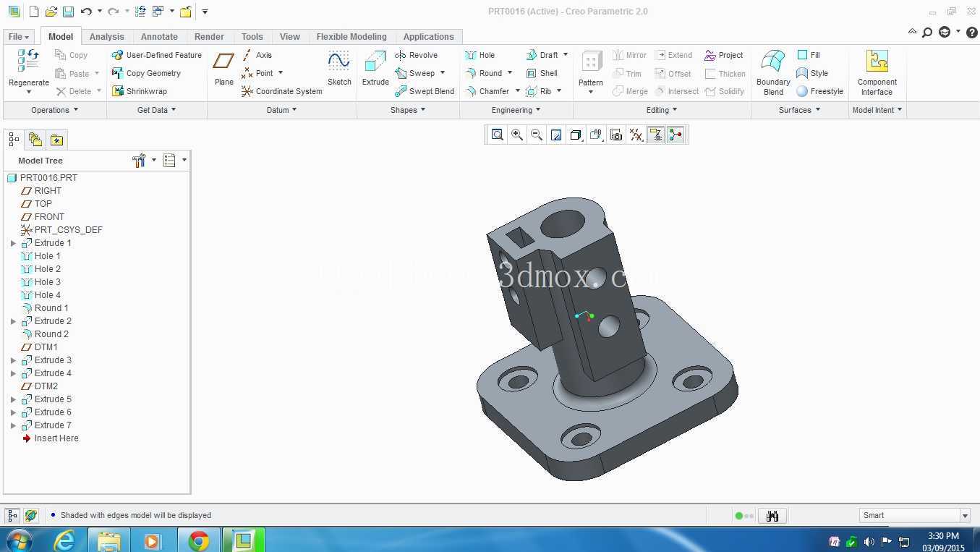Click the Help question mark icon
This screenshot has width=980, height=552.
972,32
